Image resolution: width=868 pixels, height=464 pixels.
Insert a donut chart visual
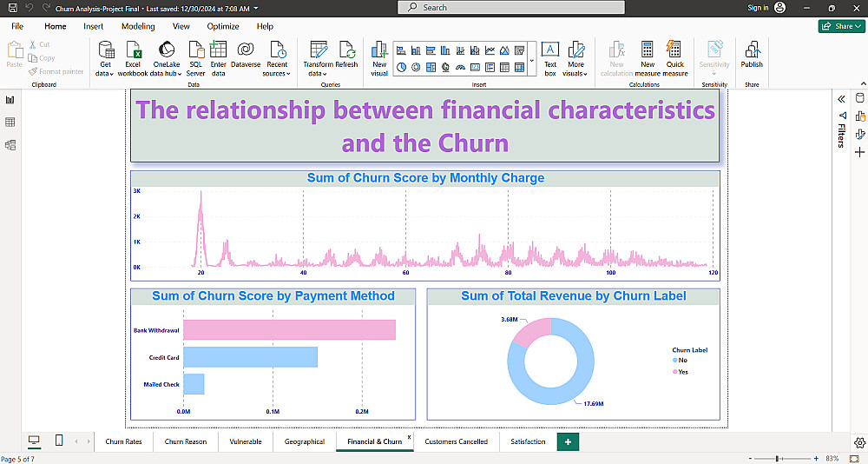point(416,67)
